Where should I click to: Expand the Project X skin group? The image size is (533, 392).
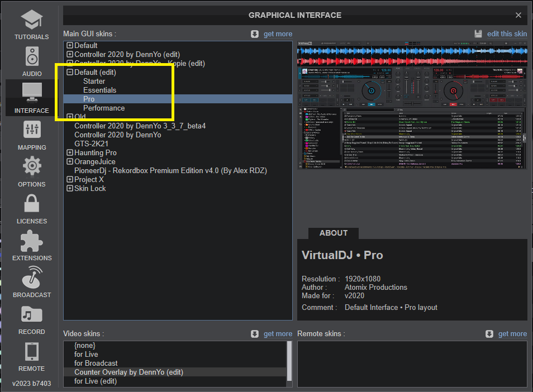tap(70, 179)
